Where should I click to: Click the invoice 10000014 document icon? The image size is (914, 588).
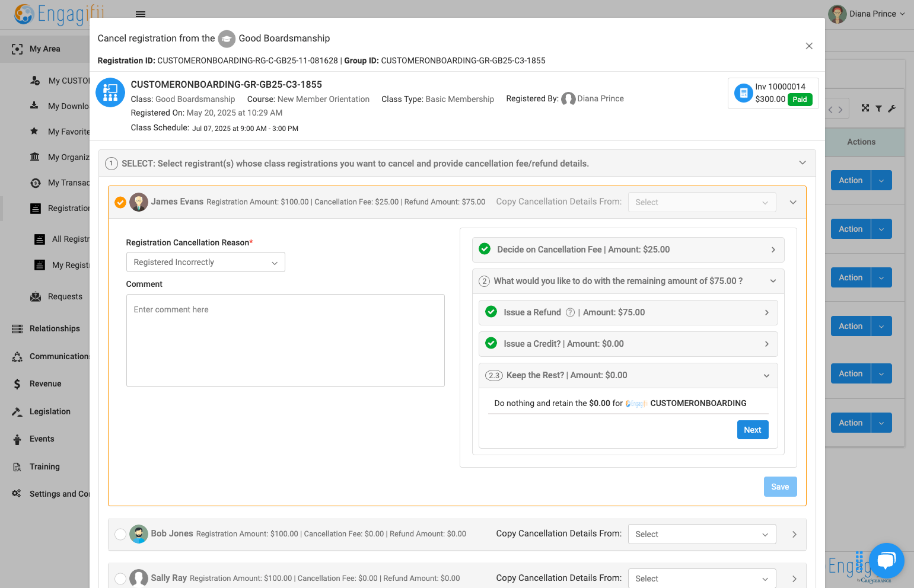coord(743,93)
